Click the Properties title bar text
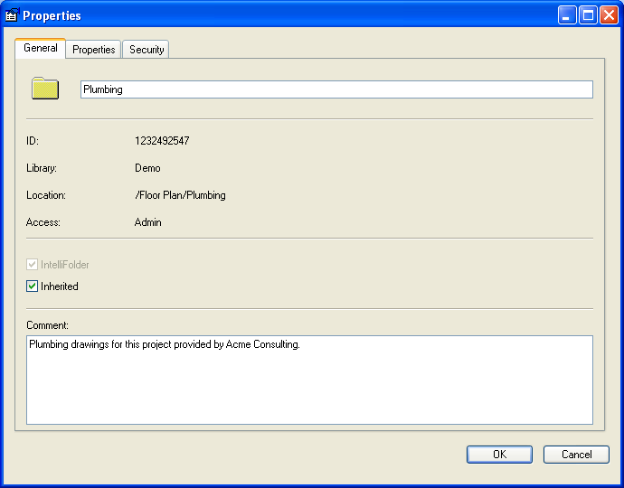The height and width of the screenshot is (488, 624). pos(52,16)
